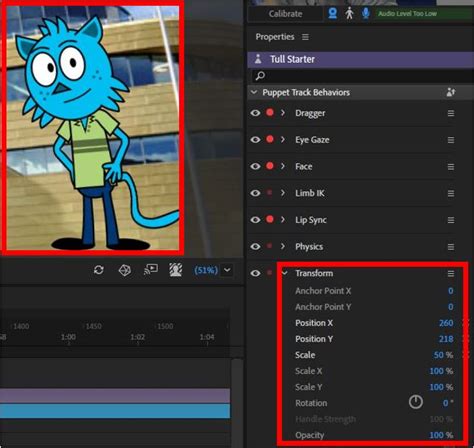
Task: Click Scale Y value 100 %
Action: point(441,387)
